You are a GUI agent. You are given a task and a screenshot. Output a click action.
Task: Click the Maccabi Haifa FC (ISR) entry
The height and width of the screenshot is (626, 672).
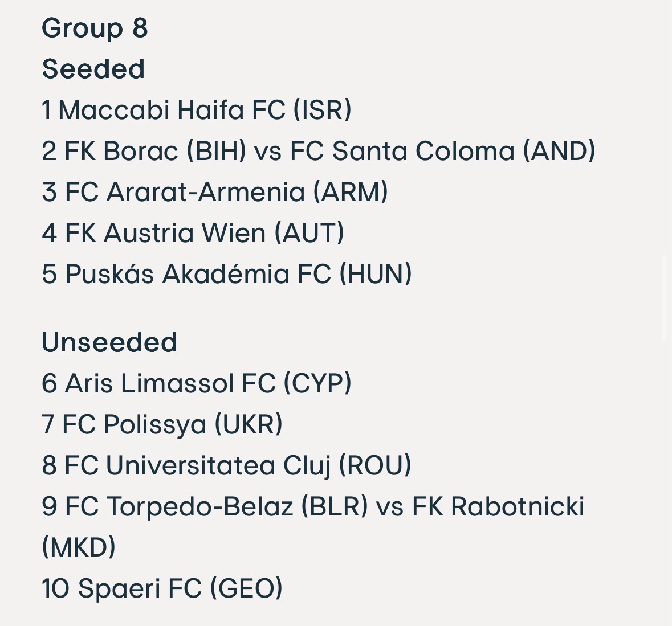click(197, 109)
